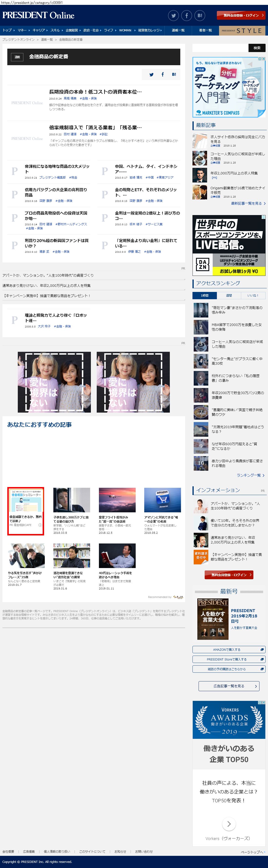Open the マネー nav menu
This screenshot has width=268, height=868.
pos(22,30)
